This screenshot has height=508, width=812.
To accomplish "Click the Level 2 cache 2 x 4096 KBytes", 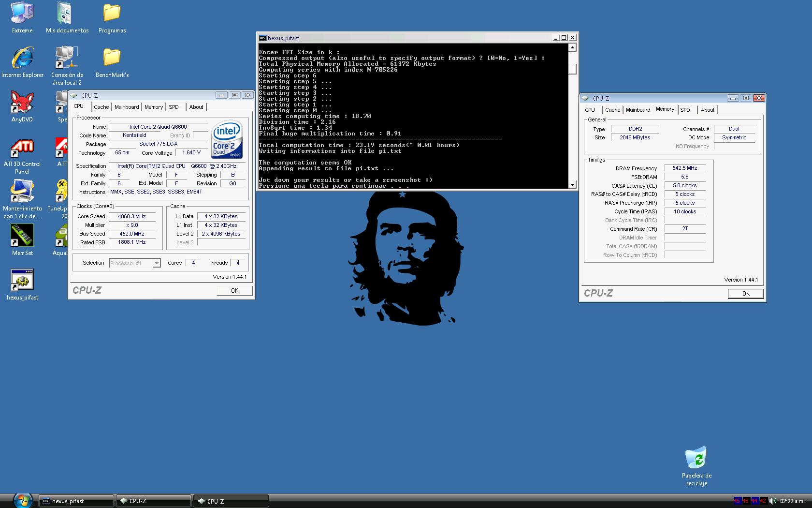I will point(221,234).
